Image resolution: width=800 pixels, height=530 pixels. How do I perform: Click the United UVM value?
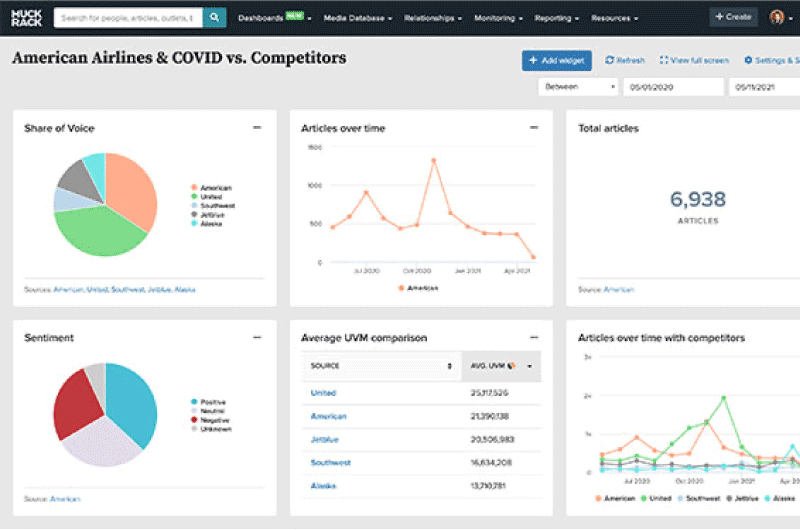(489, 393)
